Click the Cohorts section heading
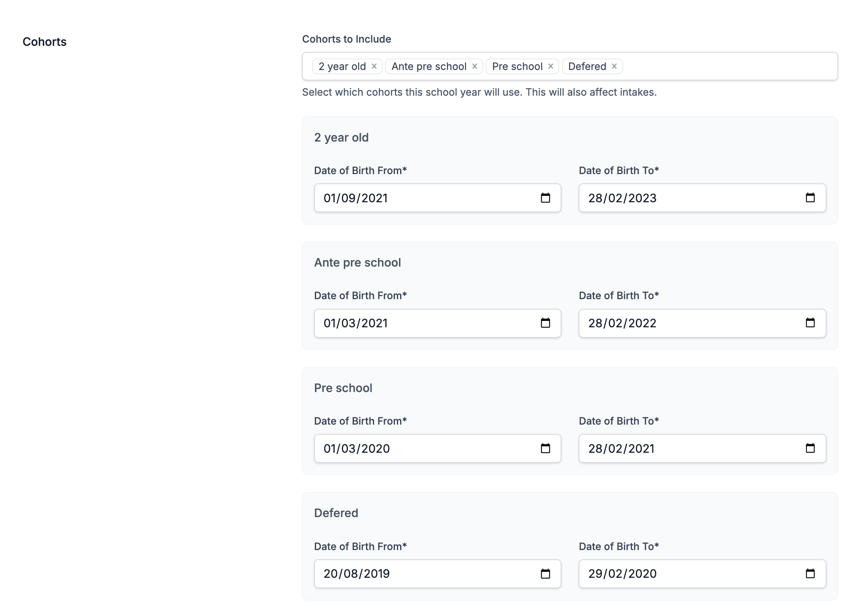Viewport: 859px width, 616px height. click(45, 42)
